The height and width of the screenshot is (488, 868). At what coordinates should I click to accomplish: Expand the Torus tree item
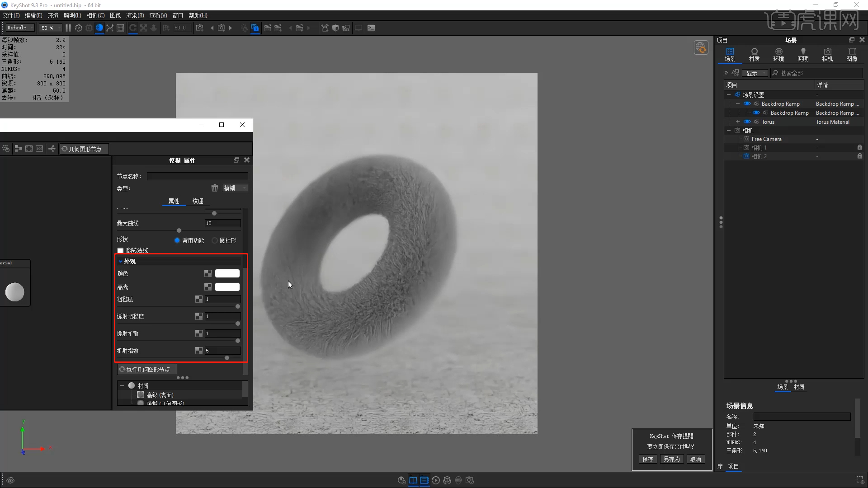tap(737, 122)
